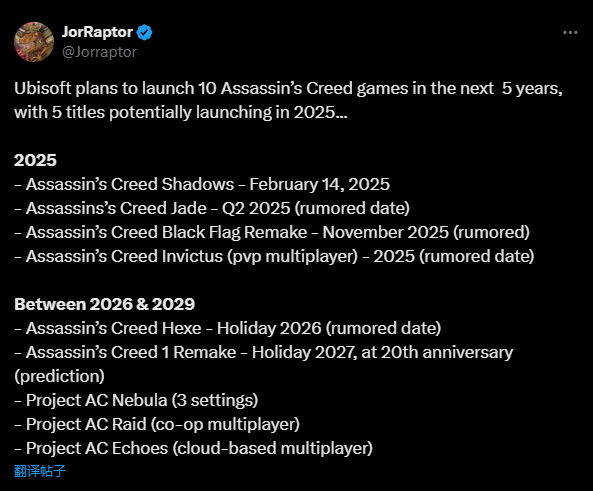Click the 翻译帖子 translate post link
The height and width of the screenshot is (491, 593).
point(40,471)
